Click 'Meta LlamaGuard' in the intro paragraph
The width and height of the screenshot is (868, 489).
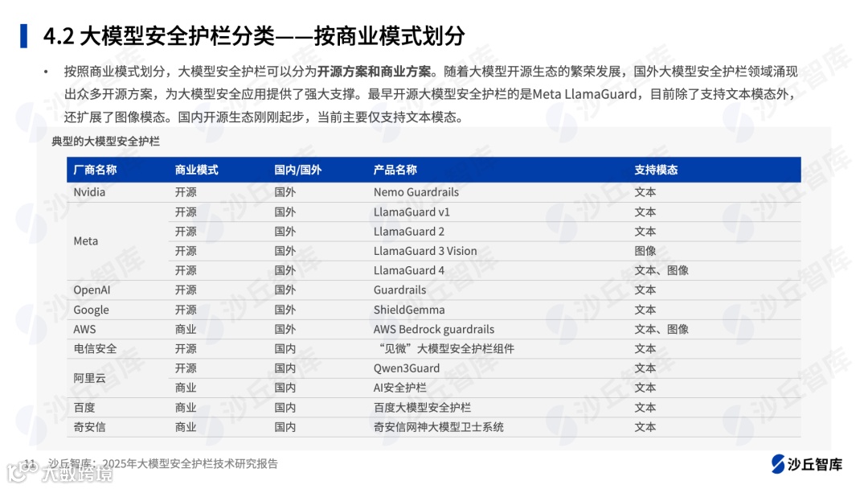click(584, 94)
